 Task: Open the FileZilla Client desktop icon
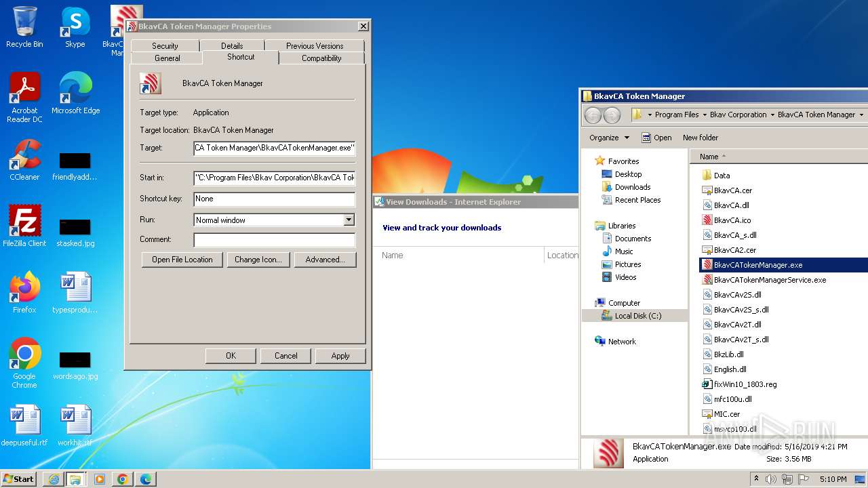(24, 226)
